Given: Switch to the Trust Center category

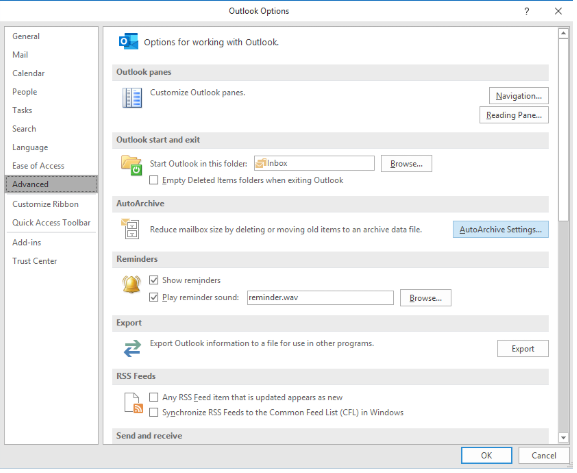Looking at the screenshot, I should 35,261.
